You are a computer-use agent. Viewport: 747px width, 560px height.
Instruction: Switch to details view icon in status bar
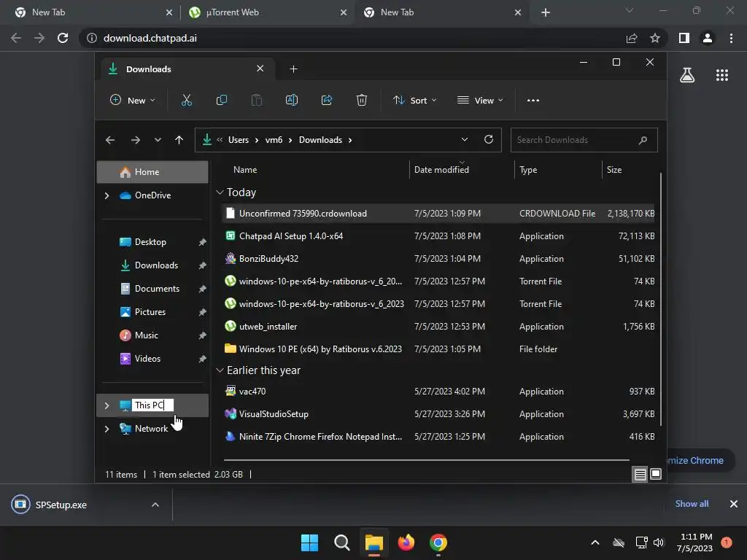tap(640, 474)
